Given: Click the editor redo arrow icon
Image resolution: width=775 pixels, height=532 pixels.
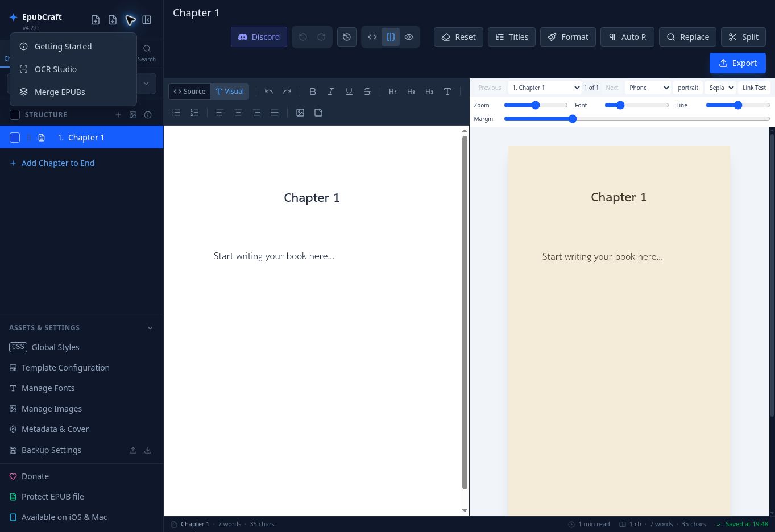Looking at the screenshot, I should pos(287,92).
